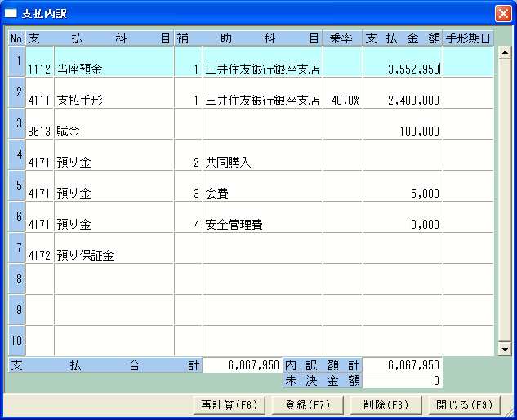Click the scrollbar down arrow
517x420 pixels.
click(504, 349)
